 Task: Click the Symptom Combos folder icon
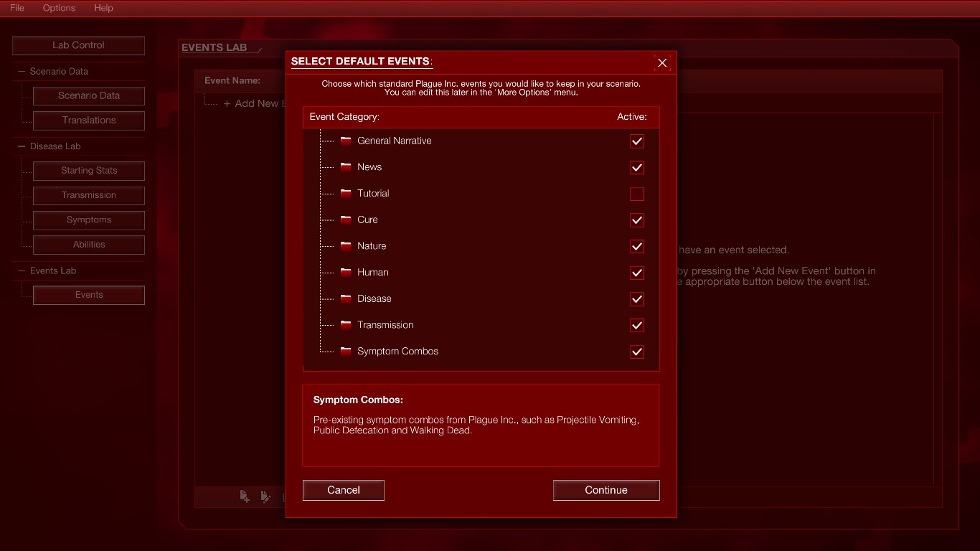(346, 351)
